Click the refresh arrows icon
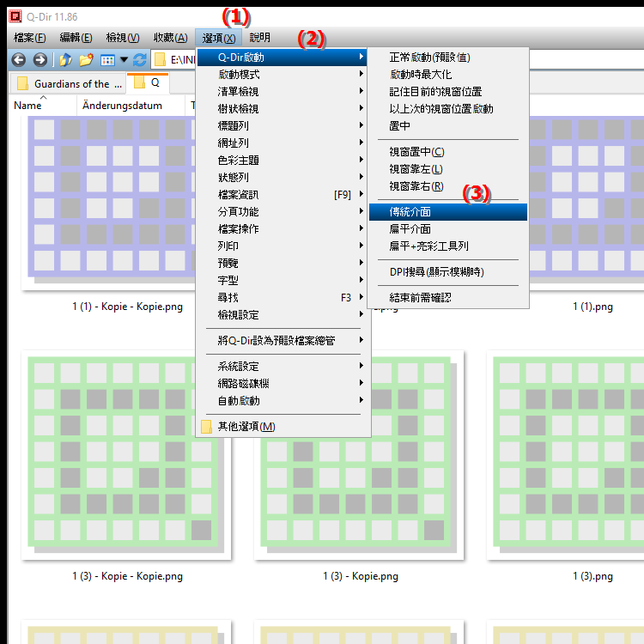The image size is (644, 644). [x=140, y=60]
